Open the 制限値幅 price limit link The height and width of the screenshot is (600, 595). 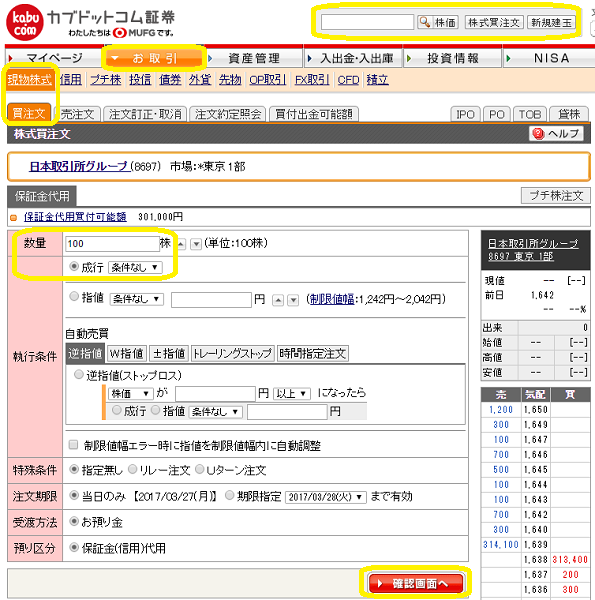[x=332, y=299]
